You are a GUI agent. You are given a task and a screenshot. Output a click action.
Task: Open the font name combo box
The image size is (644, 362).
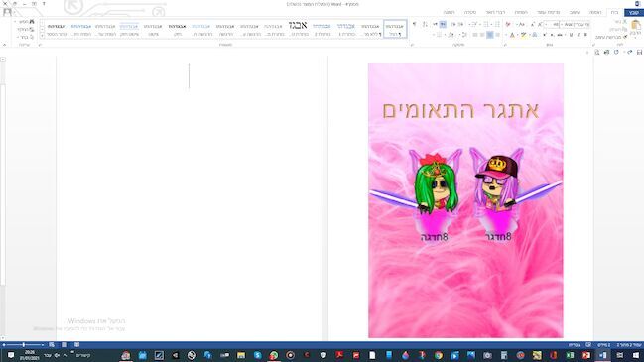tap(575, 24)
